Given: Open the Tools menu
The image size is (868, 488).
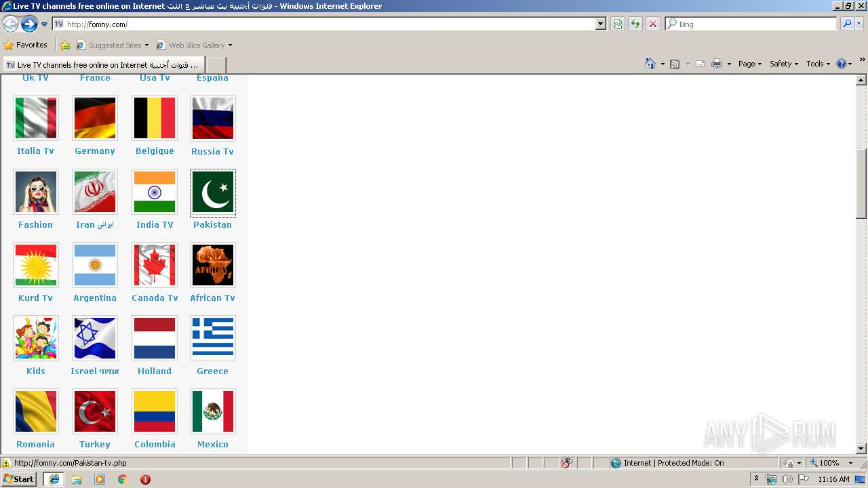Looking at the screenshot, I should point(818,64).
